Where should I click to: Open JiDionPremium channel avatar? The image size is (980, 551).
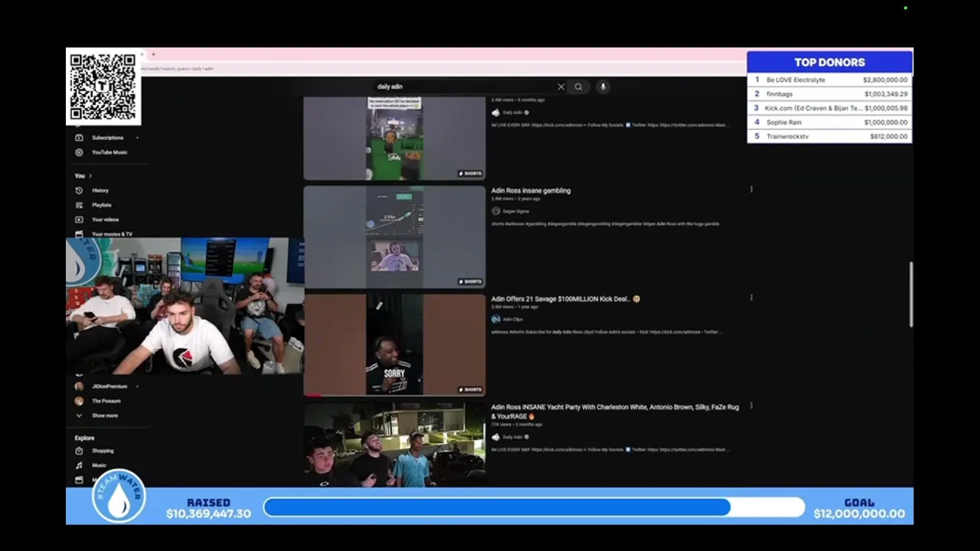tap(79, 386)
